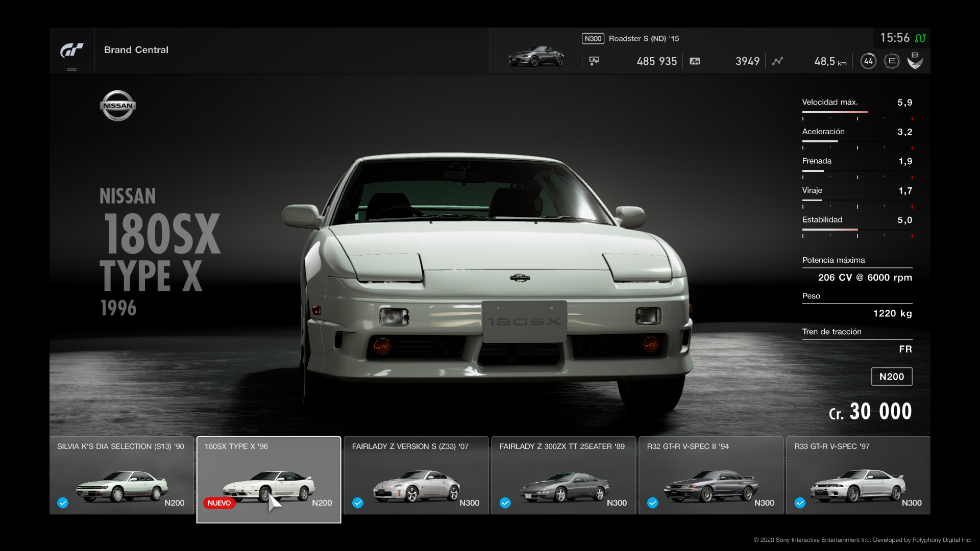980x551 pixels.
Task: Click owned checkmark on Fairlady Z Version S
Action: point(358,503)
